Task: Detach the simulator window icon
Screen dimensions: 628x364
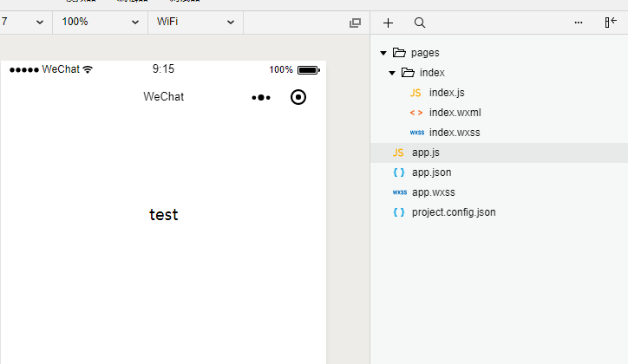Action: (355, 23)
